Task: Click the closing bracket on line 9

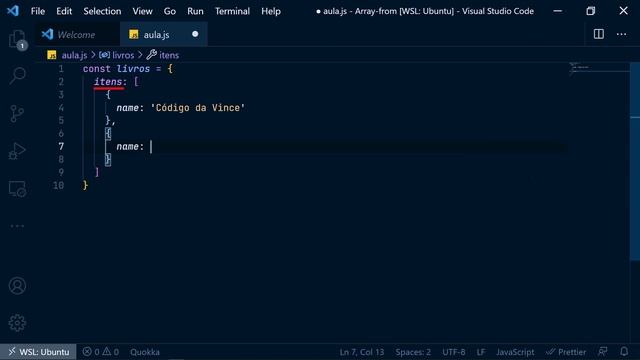Action: pyautogui.click(x=97, y=172)
